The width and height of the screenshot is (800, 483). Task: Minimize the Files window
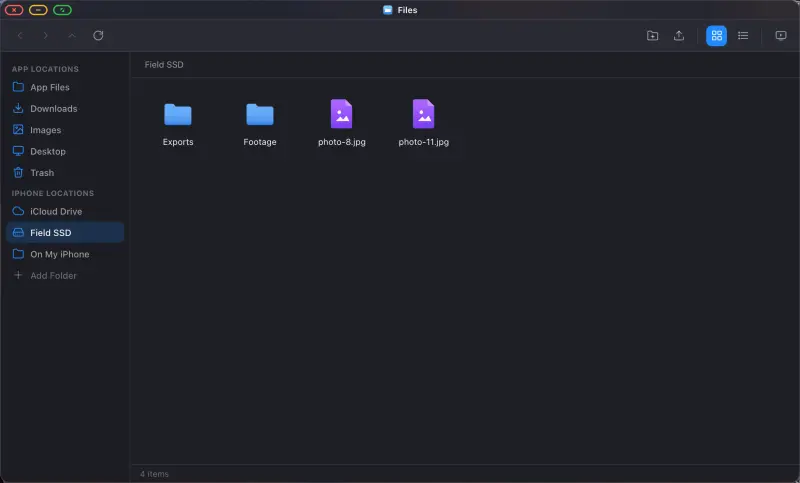click(38, 10)
